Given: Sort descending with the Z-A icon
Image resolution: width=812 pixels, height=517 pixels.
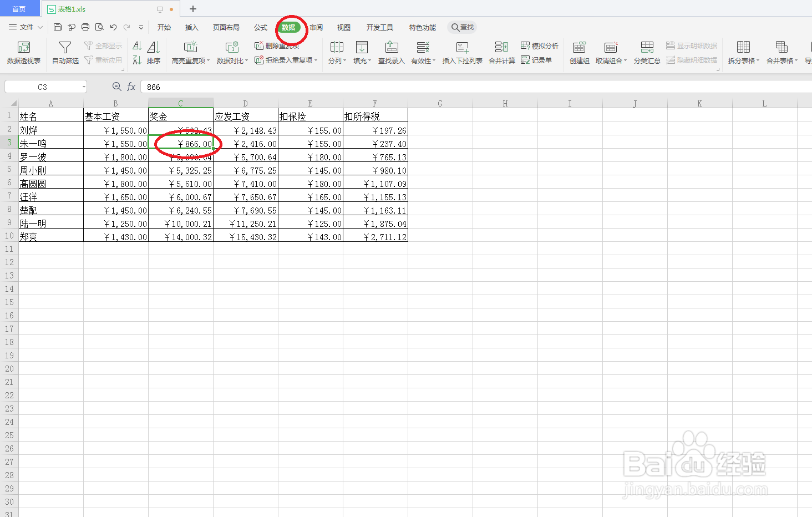Looking at the screenshot, I should (137, 60).
